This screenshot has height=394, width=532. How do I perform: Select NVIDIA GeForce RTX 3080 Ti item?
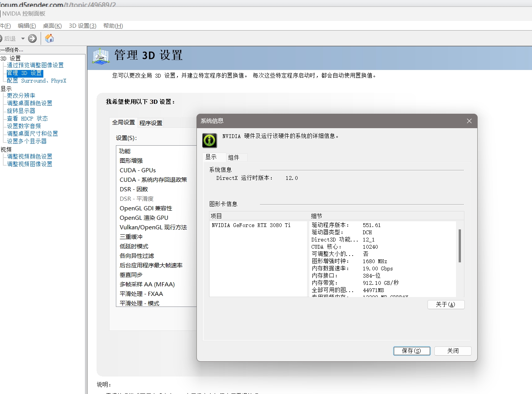[x=251, y=225]
